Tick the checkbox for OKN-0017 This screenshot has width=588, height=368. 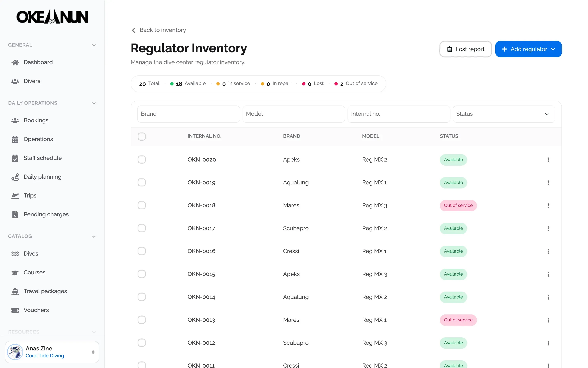click(x=142, y=228)
